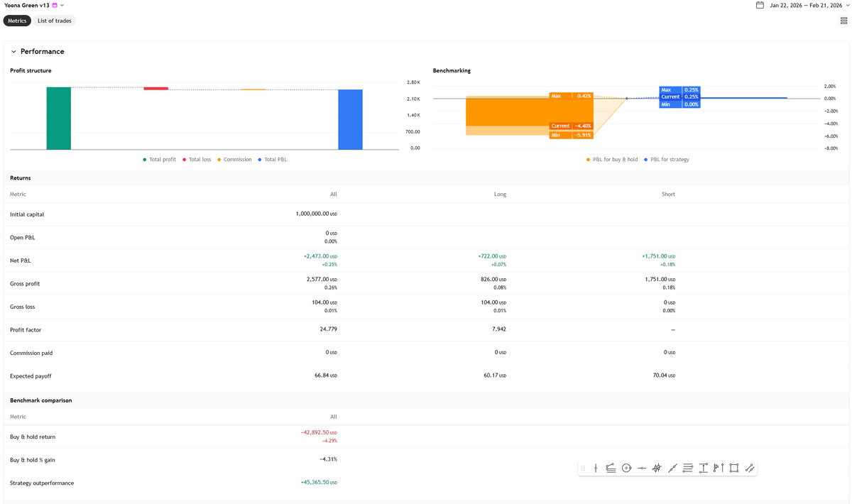Click the Gross profit Short value 1,751.00

[x=659, y=279]
